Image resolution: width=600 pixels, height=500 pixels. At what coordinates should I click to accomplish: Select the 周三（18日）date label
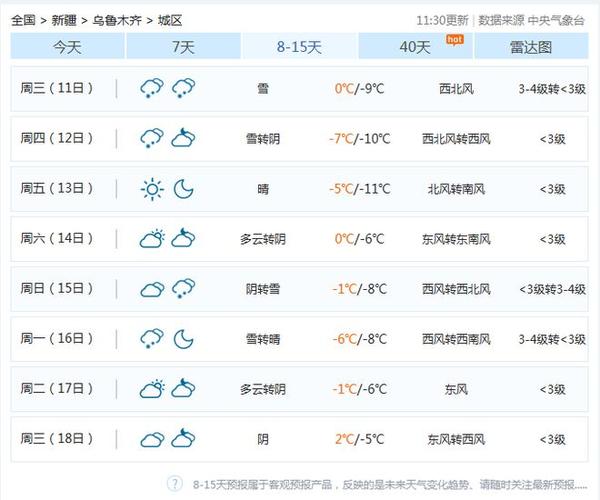57,438
